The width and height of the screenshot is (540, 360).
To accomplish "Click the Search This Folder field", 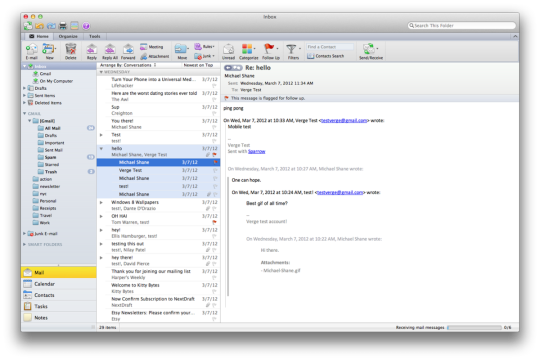I will pos(461,25).
